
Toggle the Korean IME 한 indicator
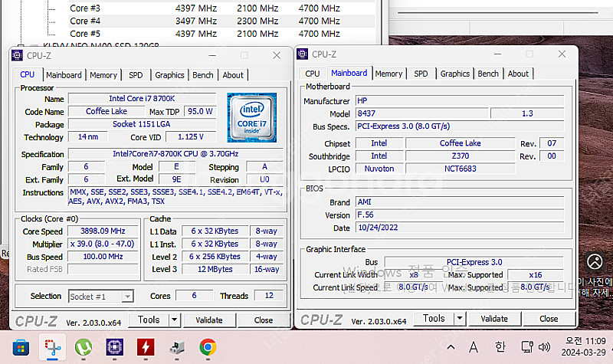(500, 347)
